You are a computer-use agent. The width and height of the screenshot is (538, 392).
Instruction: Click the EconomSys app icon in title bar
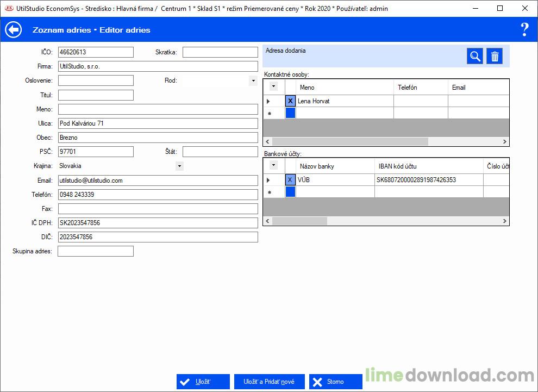coord(9,8)
